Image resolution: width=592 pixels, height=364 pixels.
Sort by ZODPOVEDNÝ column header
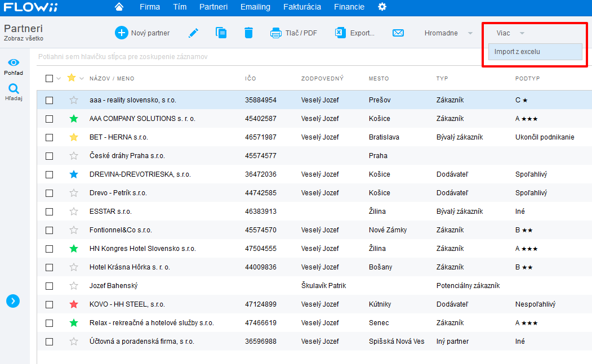[x=322, y=78]
